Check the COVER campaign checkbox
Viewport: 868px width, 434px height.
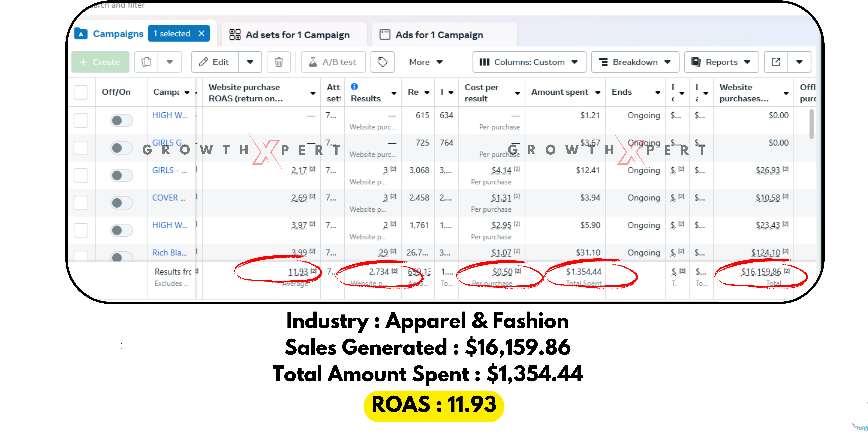pos(81,203)
